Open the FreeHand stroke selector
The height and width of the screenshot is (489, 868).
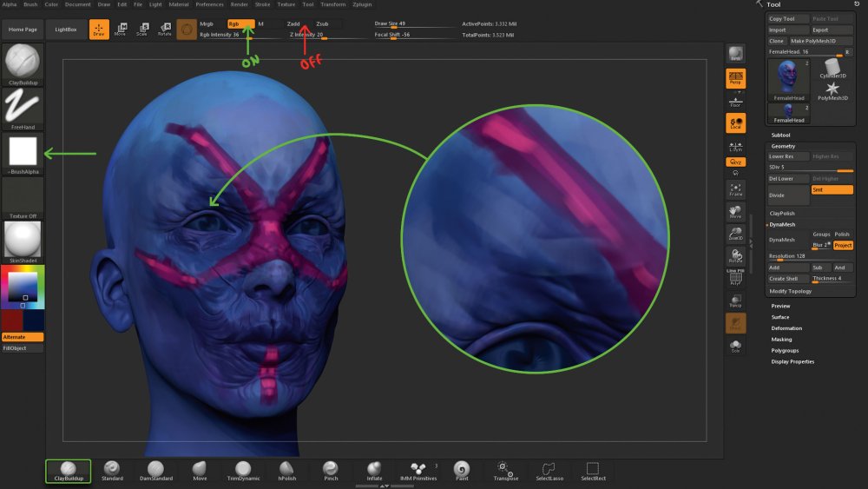[23, 109]
